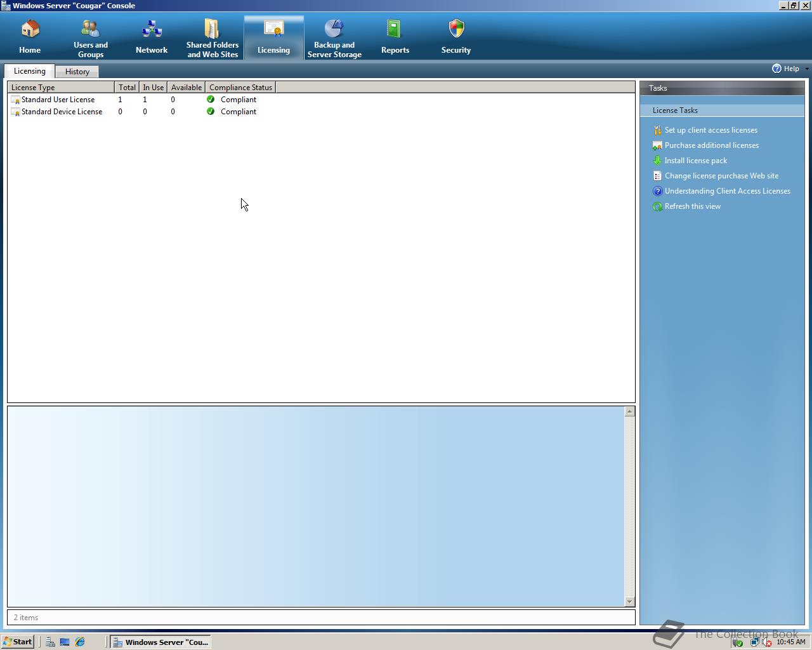Click Refresh this view link
The height and width of the screenshot is (650, 812).
coord(693,206)
